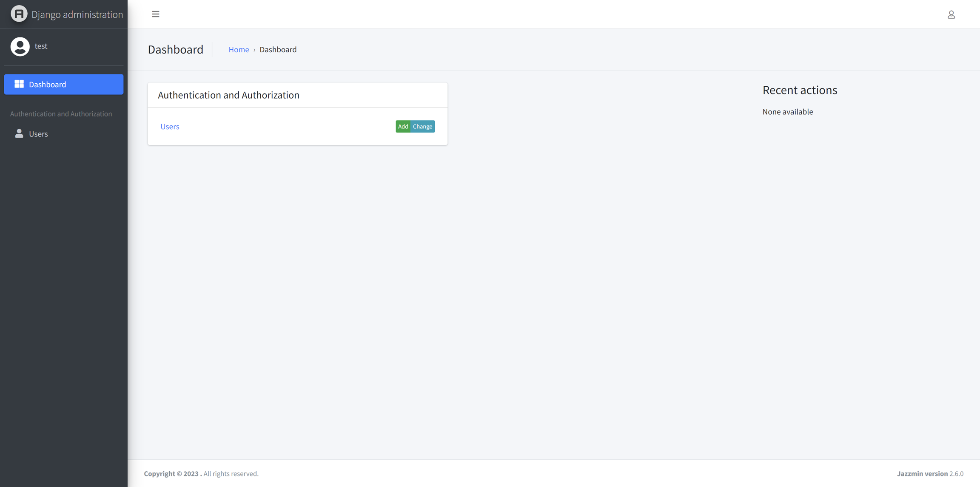Click the Django administration brand text
This screenshot has width=980, height=487.
coord(77,14)
